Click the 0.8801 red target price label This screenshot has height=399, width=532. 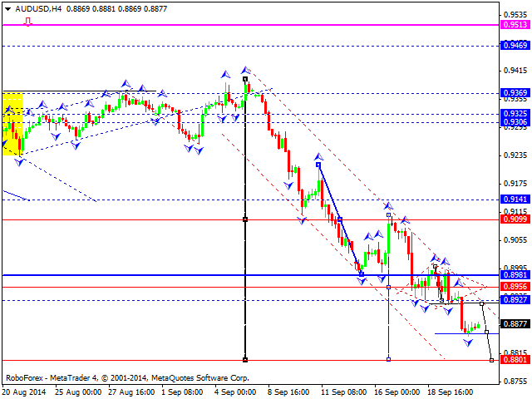[515, 360]
